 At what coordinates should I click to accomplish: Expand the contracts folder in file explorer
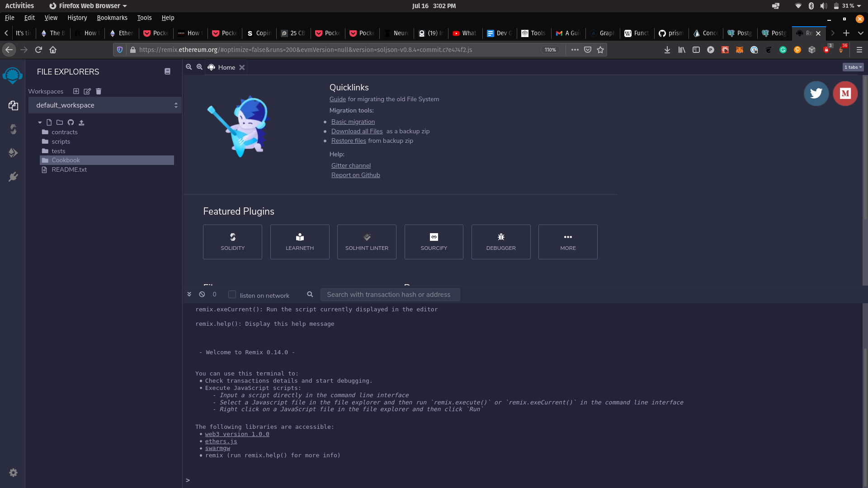[64, 131]
